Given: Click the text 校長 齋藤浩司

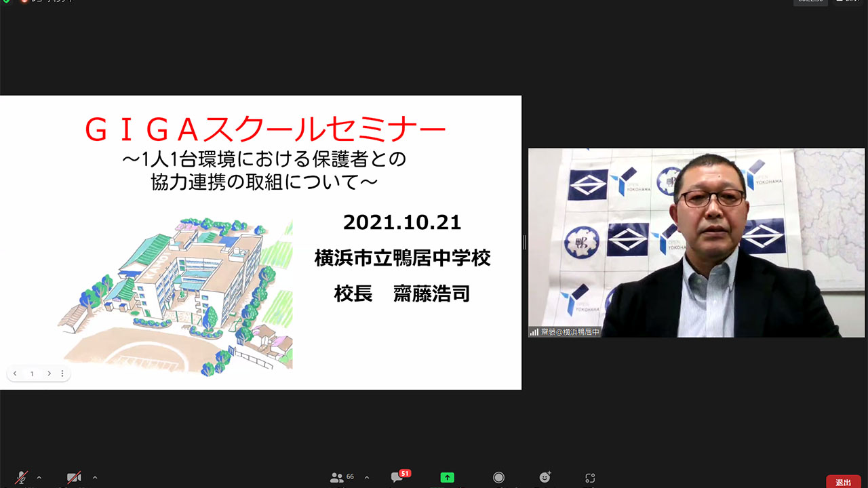Looking at the screenshot, I should point(402,293).
